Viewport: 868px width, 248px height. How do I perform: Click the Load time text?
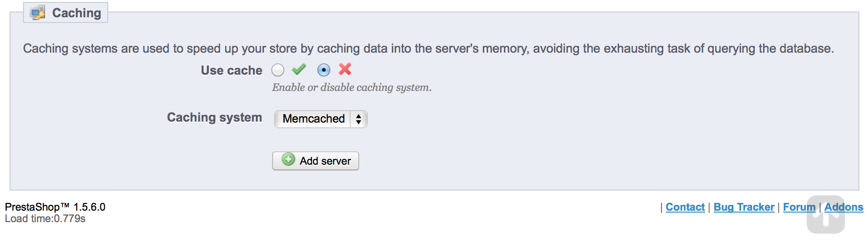coord(45,219)
